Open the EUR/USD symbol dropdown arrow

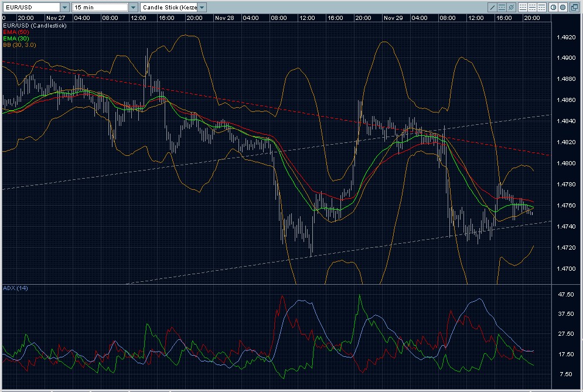pos(64,8)
